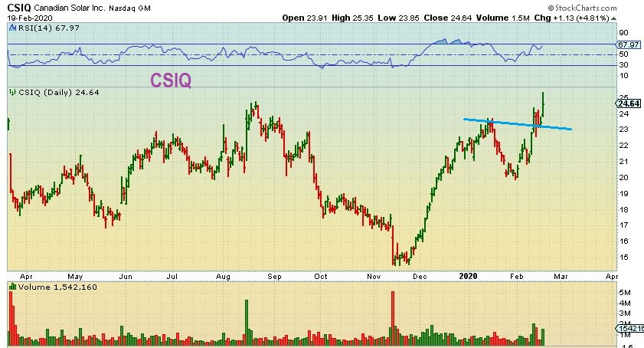This screenshot has width=644, height=348.
Task: Click the 24.64 last price tag on axis
Action: pos(629,103)
